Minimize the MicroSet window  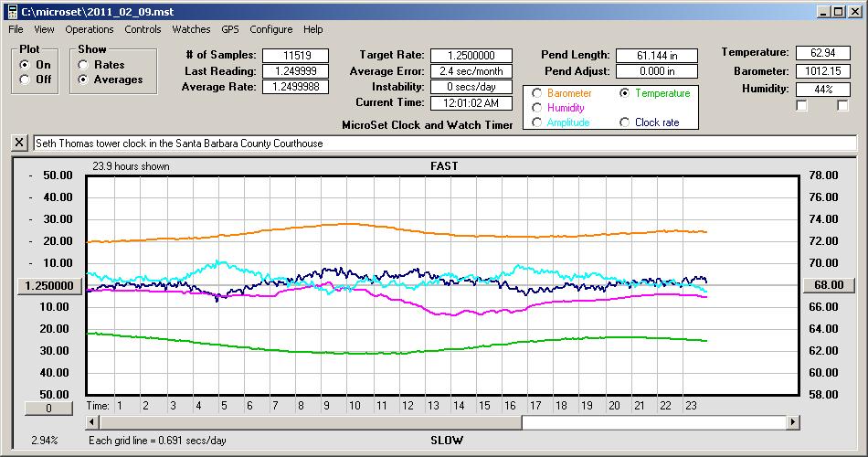click(824, 11)
